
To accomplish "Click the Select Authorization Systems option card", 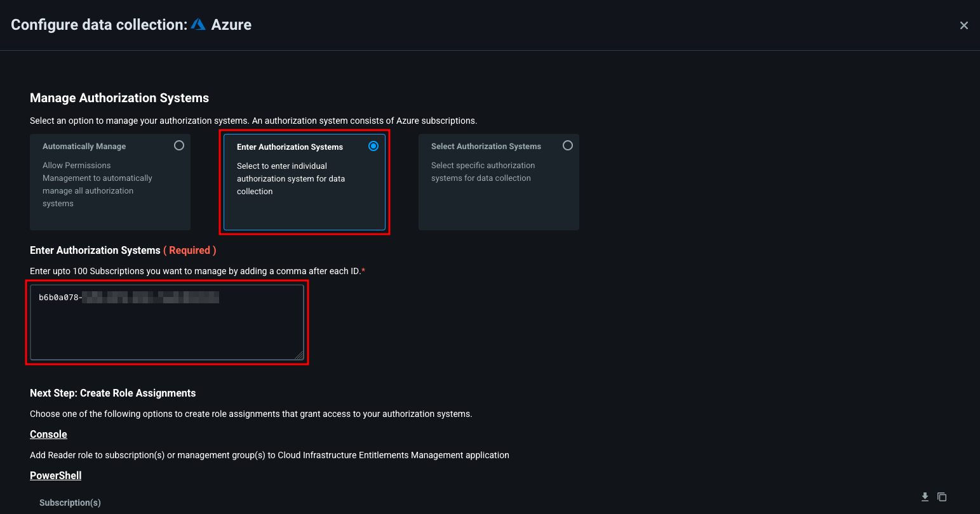I will pyautogui.click(x=498, y=182).
